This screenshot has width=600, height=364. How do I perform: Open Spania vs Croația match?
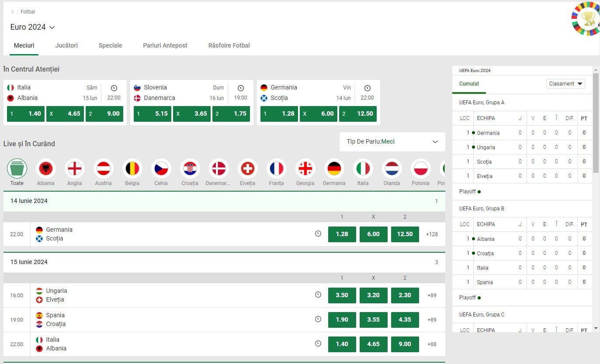point(55,320)
